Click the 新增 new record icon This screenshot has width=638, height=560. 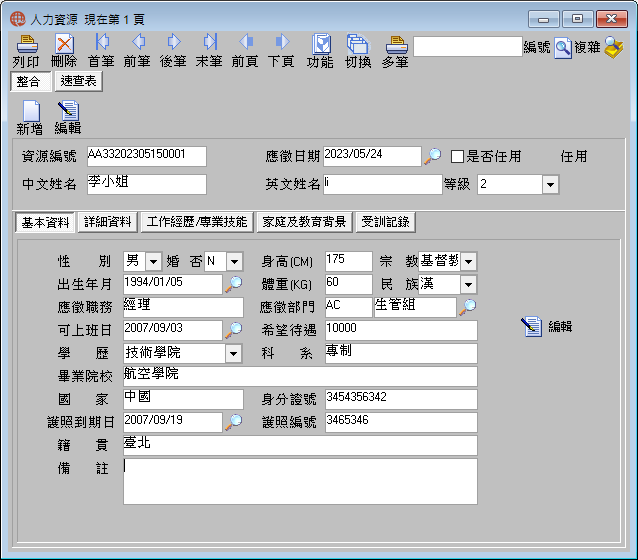point(31,111)
